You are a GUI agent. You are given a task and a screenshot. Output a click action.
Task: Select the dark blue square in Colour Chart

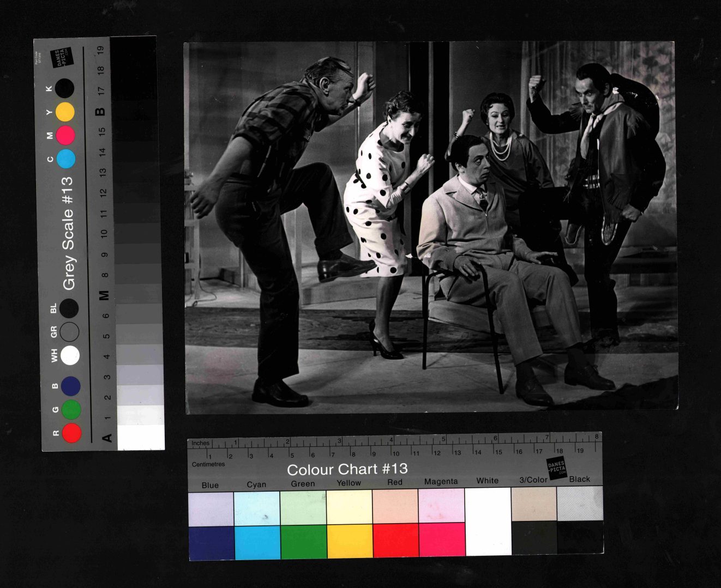point(211,543)
